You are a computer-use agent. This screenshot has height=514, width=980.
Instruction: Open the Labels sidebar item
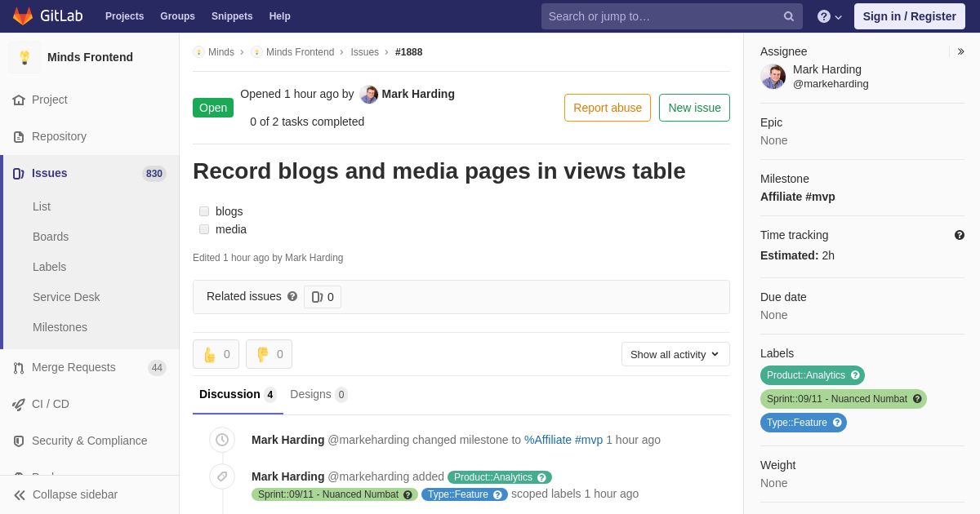49,267
